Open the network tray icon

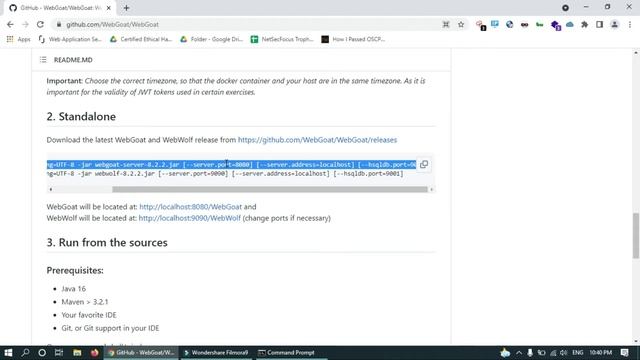tap(553, 353)
